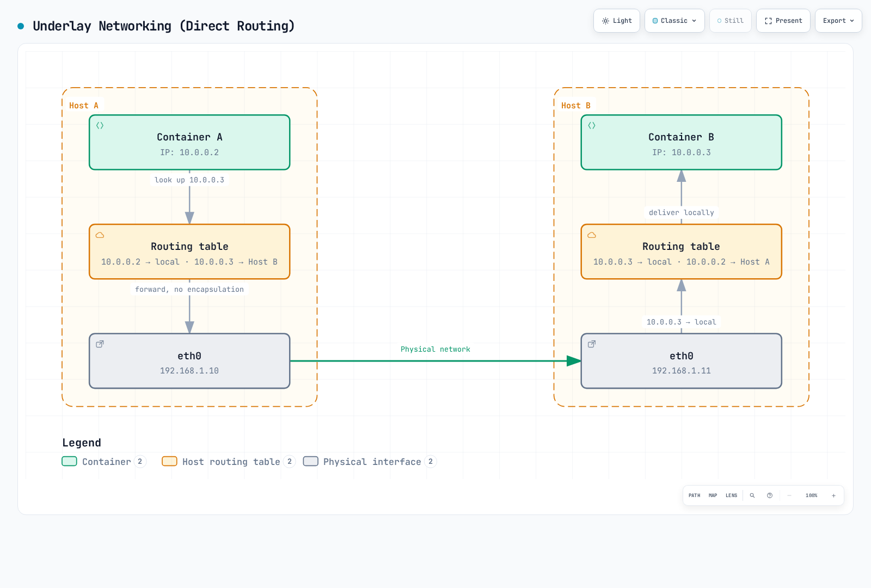The image size is (871, 588).
Task: Click the Container B code brackets icon
Action: tap(592, 125)
